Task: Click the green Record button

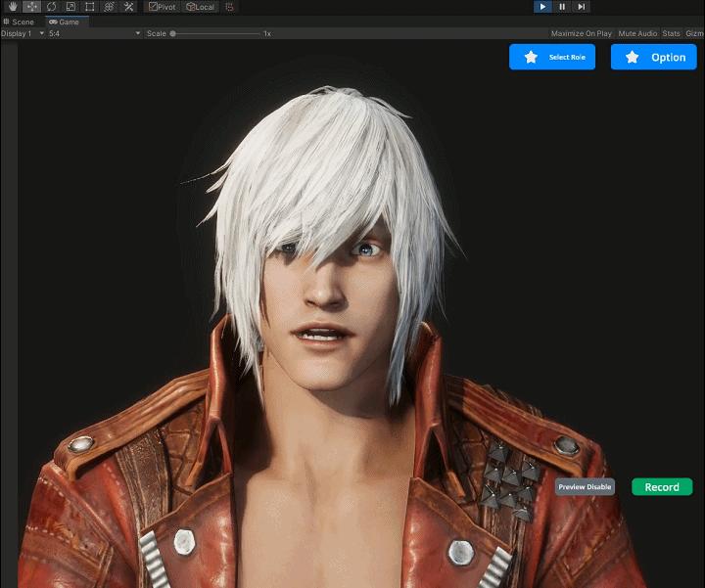Action: coord(662,486)
